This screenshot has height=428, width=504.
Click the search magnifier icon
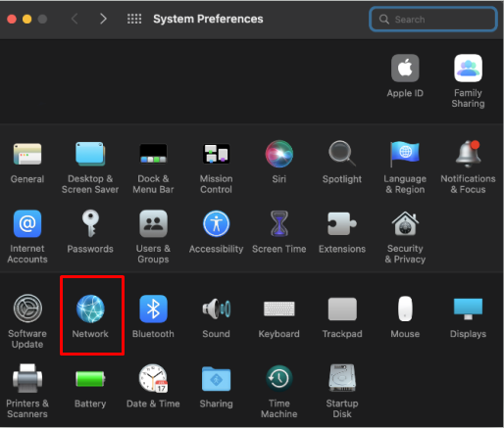click(384, 20)
